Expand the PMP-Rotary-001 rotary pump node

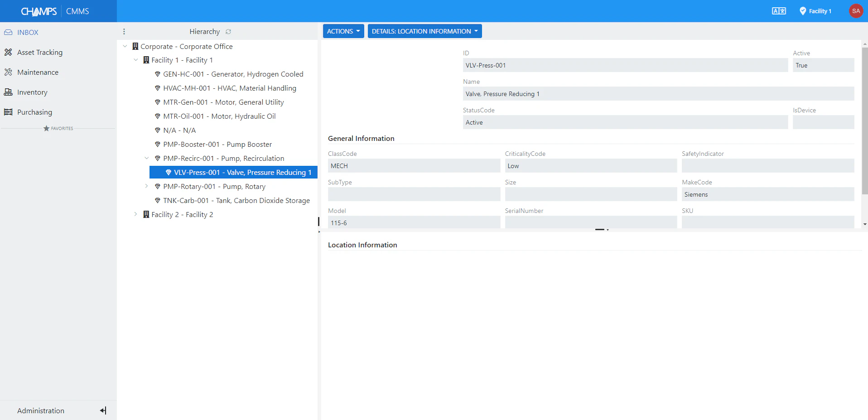coord(146,186)
